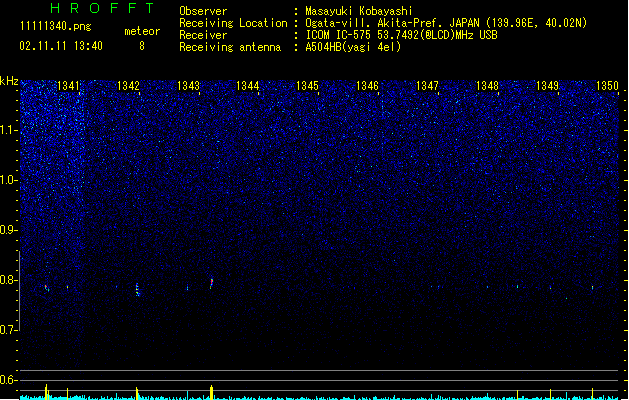
Task: Click the HROFFT title text
Action: point(102,8)
